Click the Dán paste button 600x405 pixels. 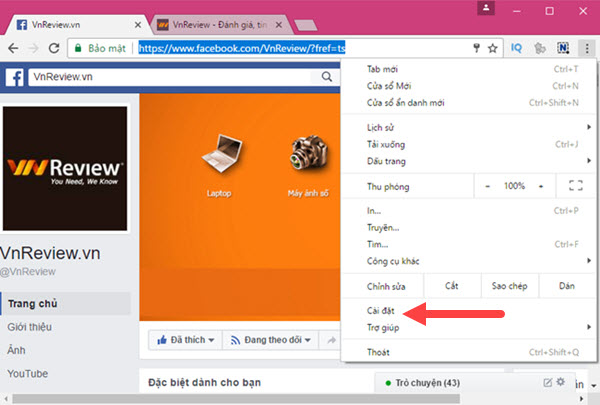[x=567, y=286]
